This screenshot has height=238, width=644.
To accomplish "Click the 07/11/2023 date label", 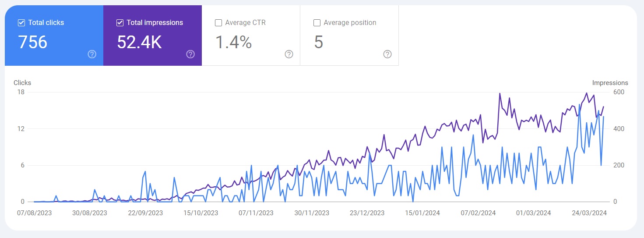I will click(256, 213).
